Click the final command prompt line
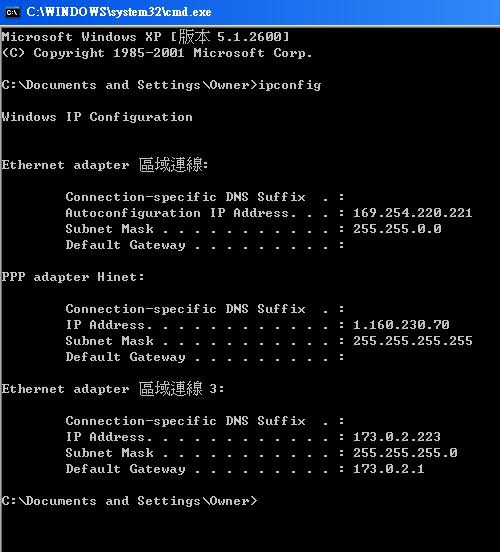 point(129,501)
